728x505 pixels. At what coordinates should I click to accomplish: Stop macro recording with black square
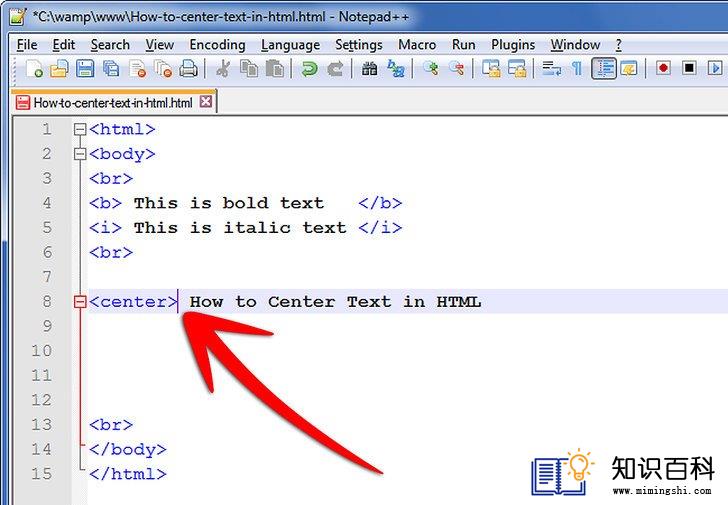pos(689,69)
